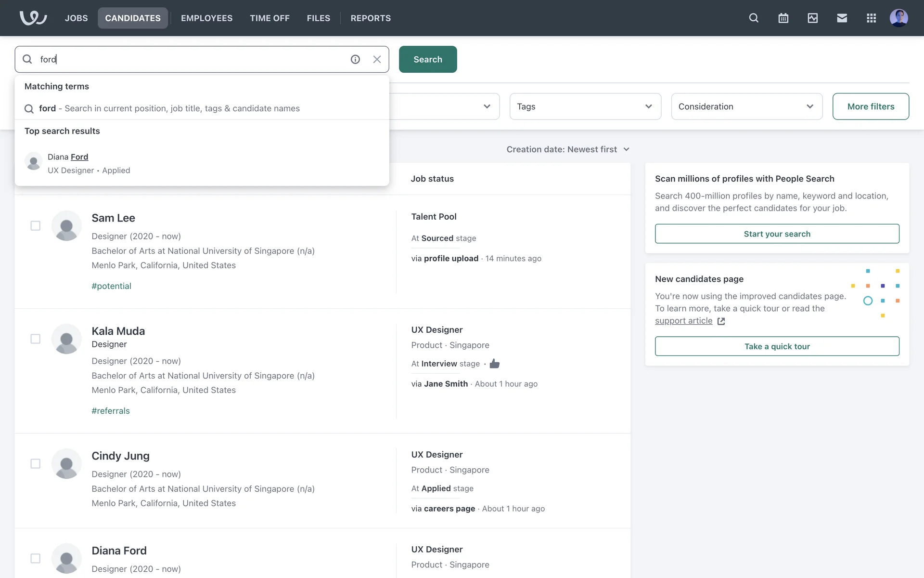Expand the Tags dropdown
Screen dimensions: 924x578
pyautogui.click(x=585, y=106)
